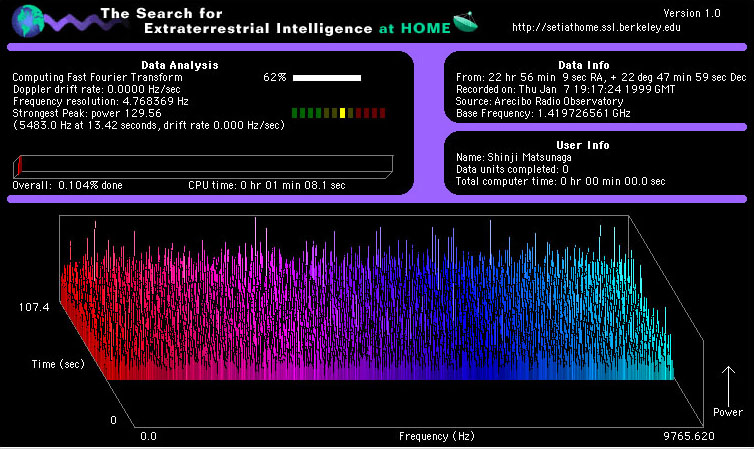Click "Name: Shinji Matsunaga"

[x=514, y=157]
